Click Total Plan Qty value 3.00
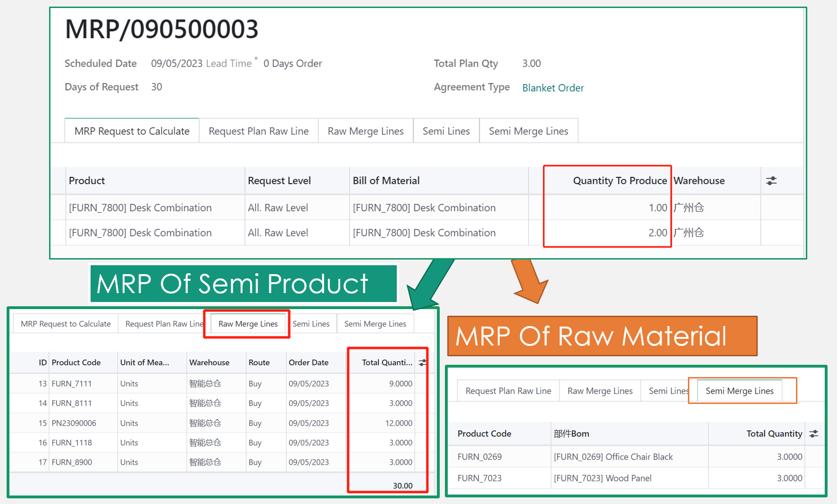The height and width of the screenshot is (504, 837). pos(532,63)
